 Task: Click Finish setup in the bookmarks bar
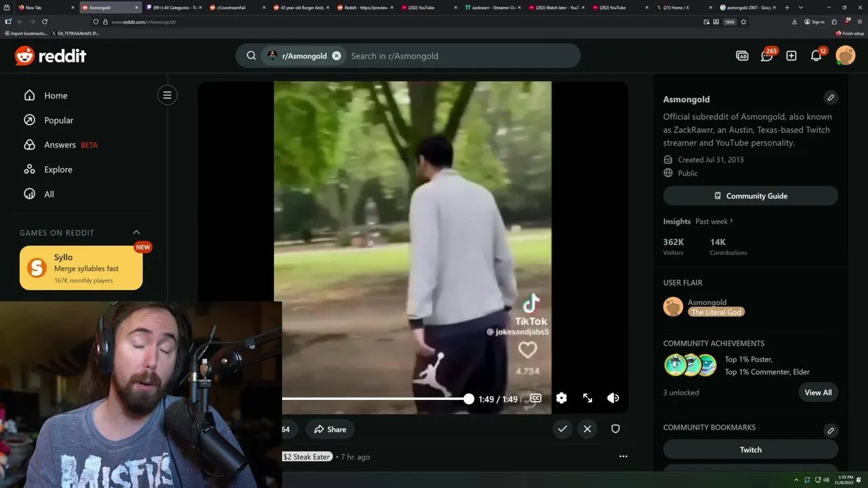850,33
